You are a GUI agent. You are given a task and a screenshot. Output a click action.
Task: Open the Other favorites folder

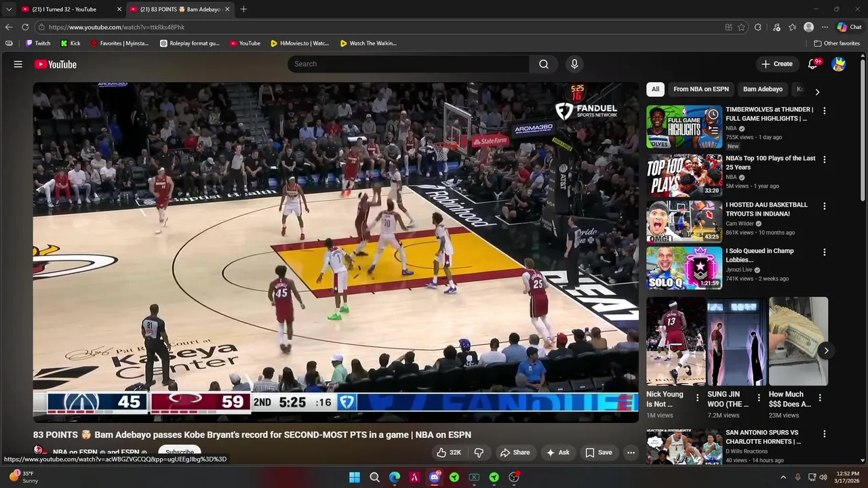(837, 43)
